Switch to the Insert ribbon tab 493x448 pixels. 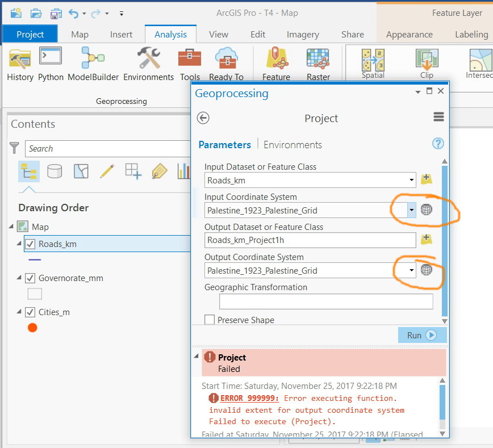point(121,34)
